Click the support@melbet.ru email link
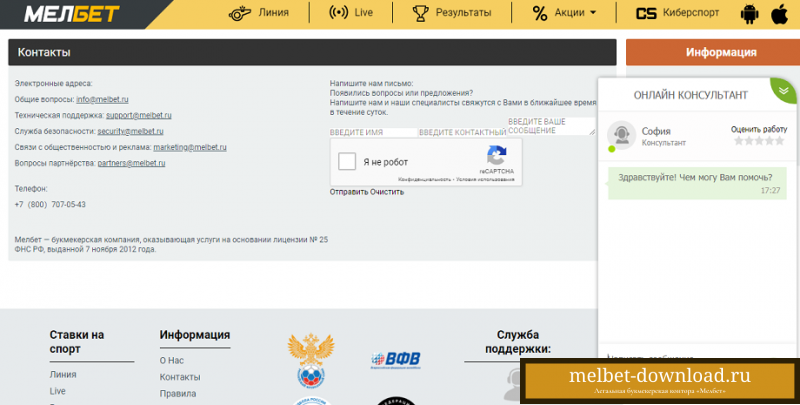800x405 pixels. (x=139, y=115)
